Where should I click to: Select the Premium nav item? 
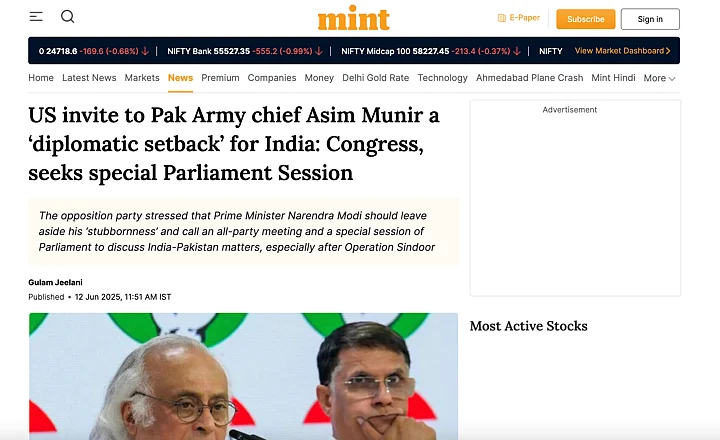220,78
